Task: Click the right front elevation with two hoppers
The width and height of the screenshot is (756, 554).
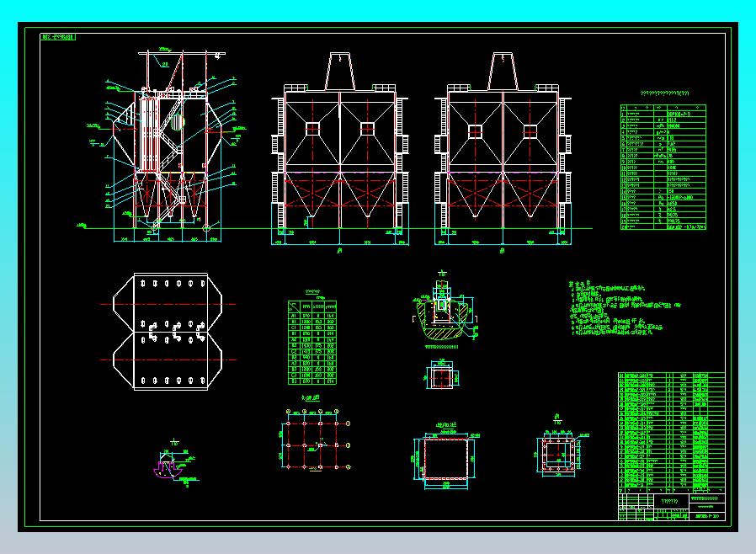Action: tap(503, 151)
